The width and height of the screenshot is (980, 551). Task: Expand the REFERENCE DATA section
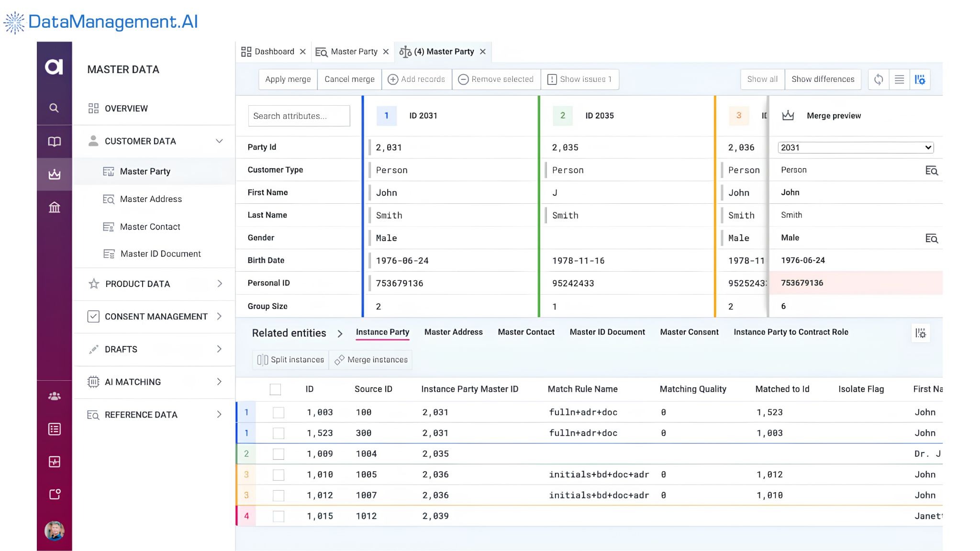pos(220,414)
